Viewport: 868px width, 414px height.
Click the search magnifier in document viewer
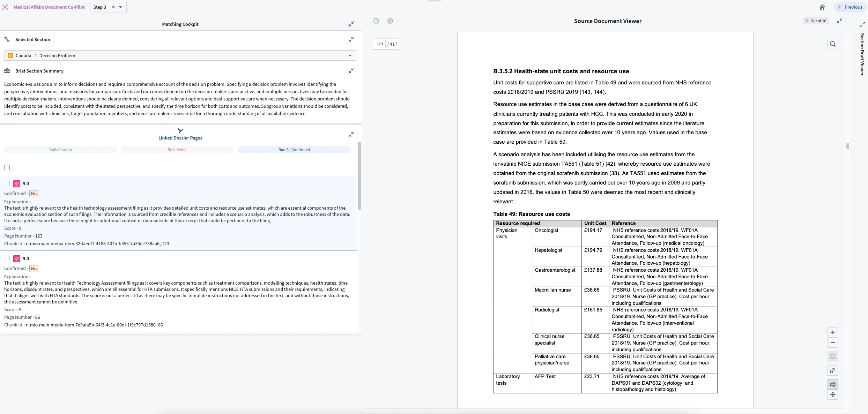[x=833, y=44]
